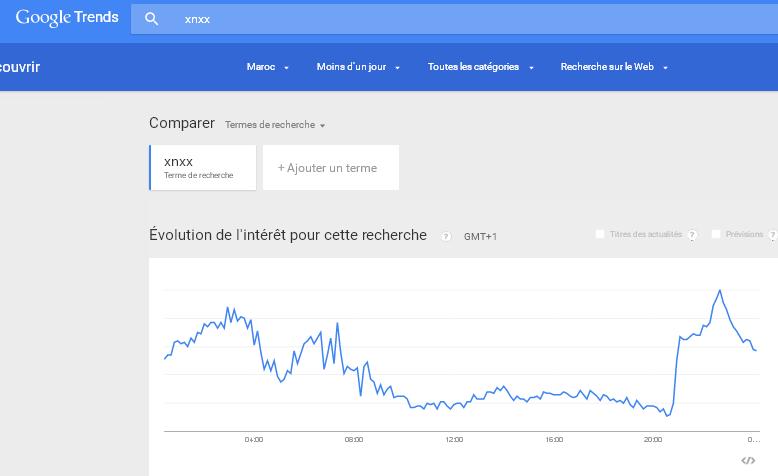The image size is (778, 476).
Task: Expand the Moins d'un jour time dropdown
Action: [358, 67]
